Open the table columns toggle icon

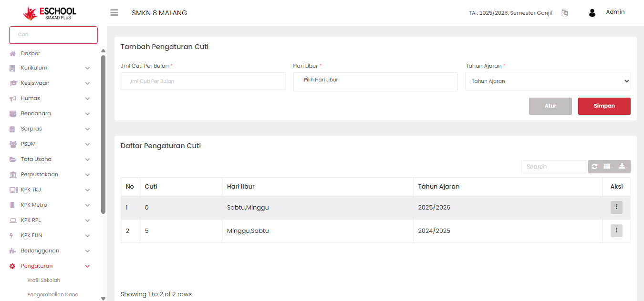tap(608, 167)
